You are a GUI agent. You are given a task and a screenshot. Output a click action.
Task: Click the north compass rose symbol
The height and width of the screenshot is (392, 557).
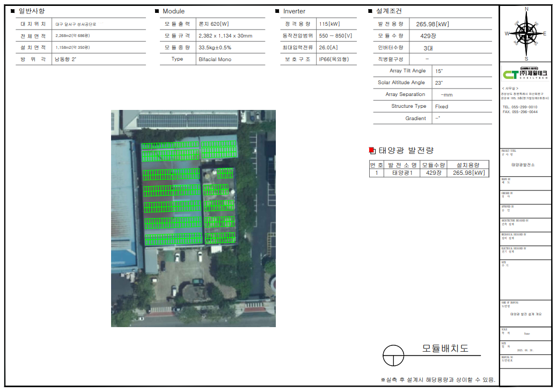click(x=526, y=34)
